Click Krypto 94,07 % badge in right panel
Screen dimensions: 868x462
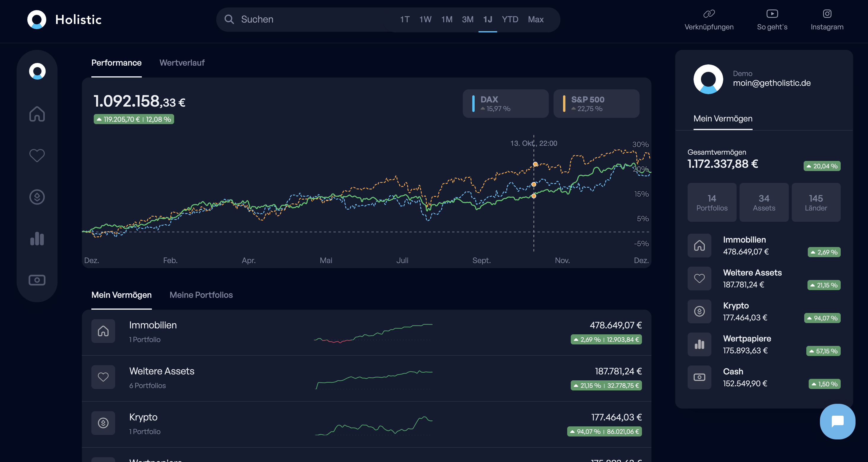[x=822, y=318]
